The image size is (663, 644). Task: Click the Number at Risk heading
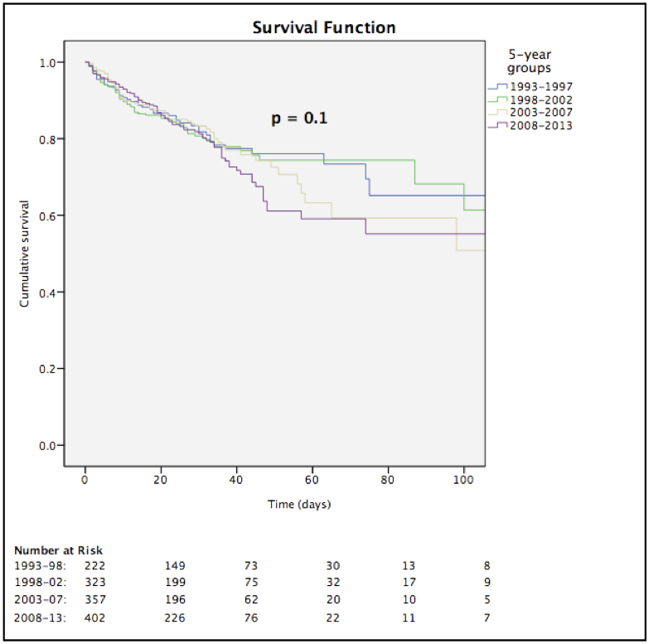(x=58, y=550)
